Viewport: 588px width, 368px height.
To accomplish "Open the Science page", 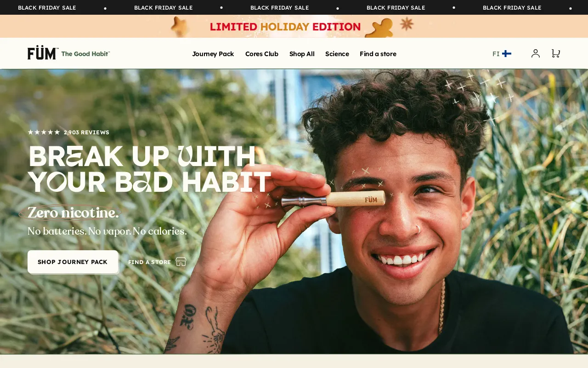I will click(x=337, y=54).
